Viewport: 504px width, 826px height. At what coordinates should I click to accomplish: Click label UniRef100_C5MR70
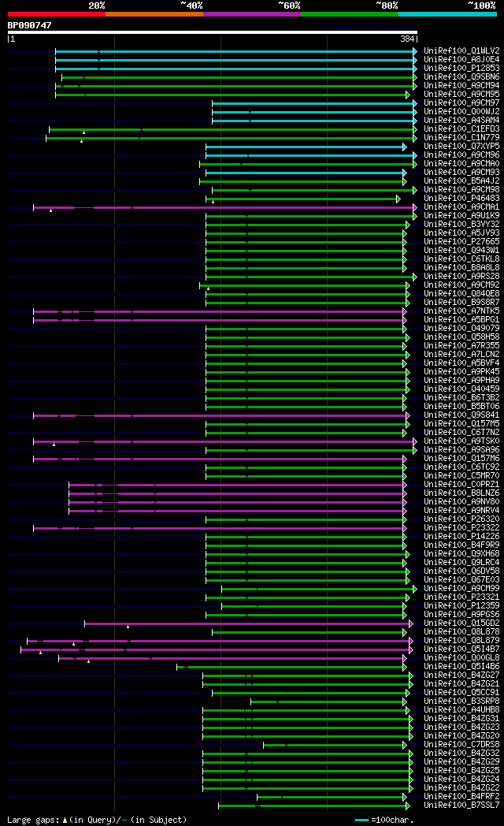pos(461,476)
